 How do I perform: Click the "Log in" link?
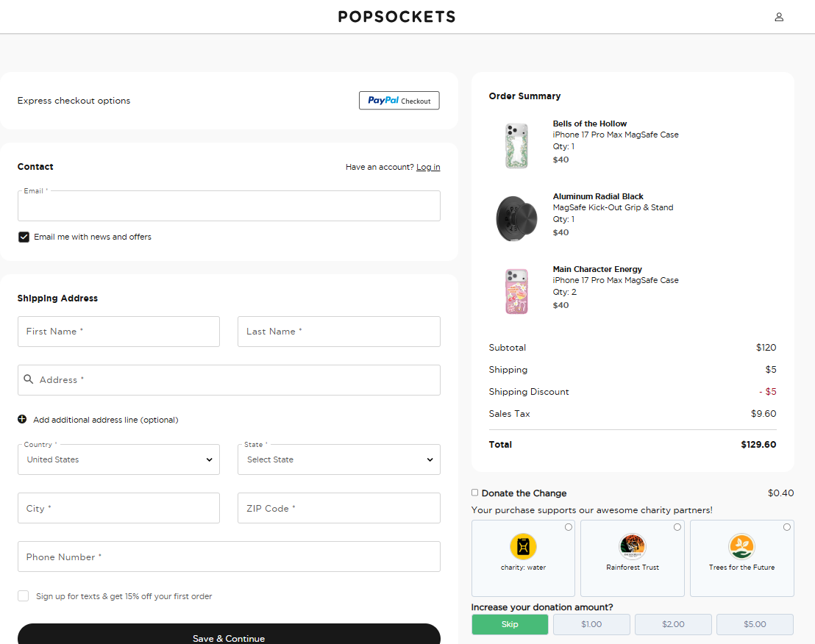pos(428,167)
